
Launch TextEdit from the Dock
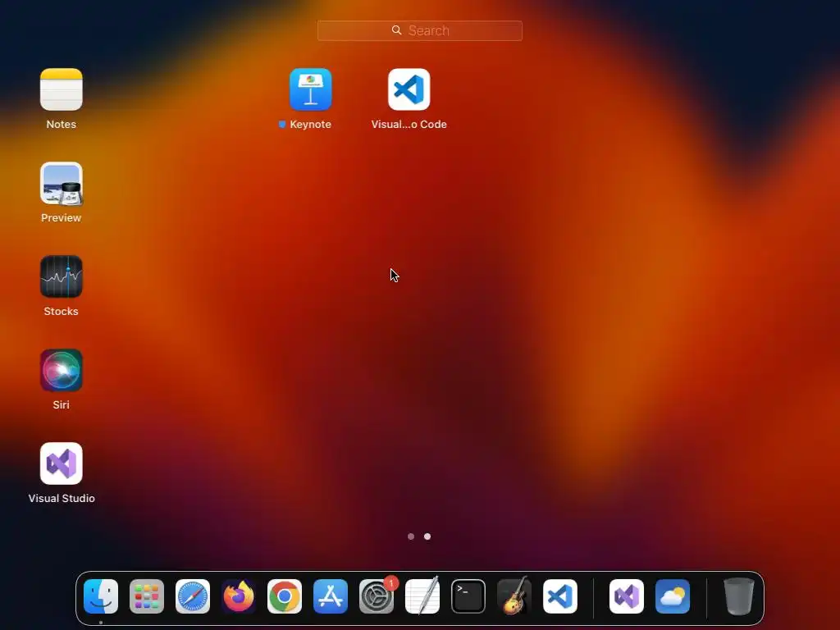pyautogui.click(x=422, y=596)
